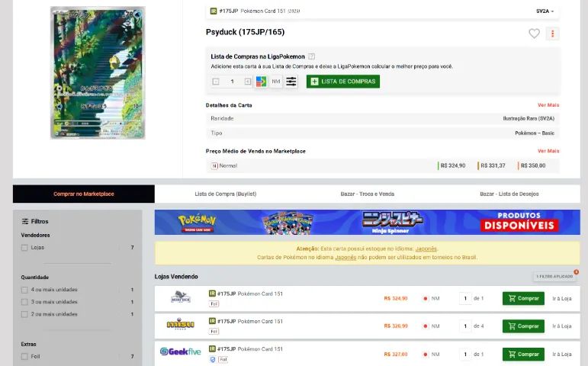Viewport: 588px width, 366px height.
Task: Select the Comprar no Marketplace tab
Action: (84, 194)
